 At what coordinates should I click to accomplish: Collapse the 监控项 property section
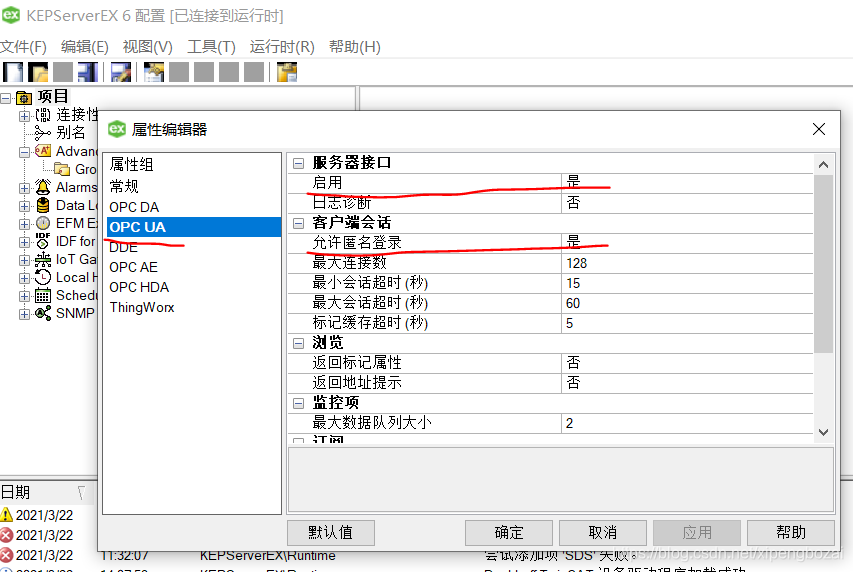[298, 403]
